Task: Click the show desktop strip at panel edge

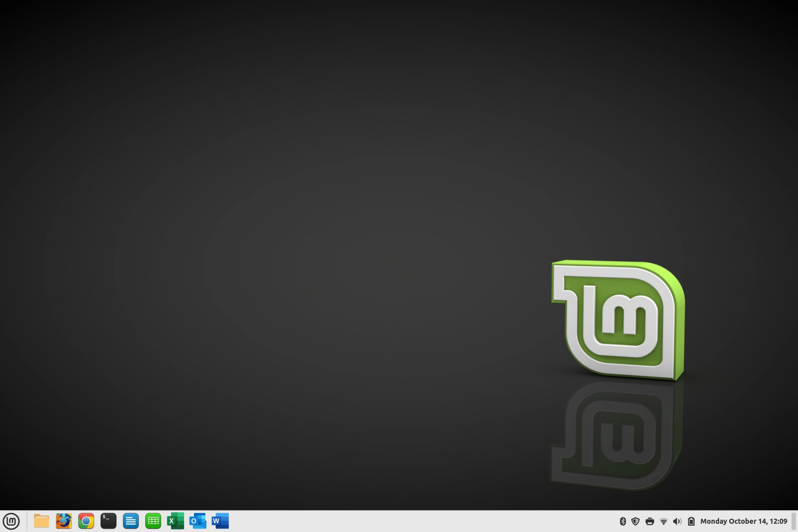Action: click(794, 521)
